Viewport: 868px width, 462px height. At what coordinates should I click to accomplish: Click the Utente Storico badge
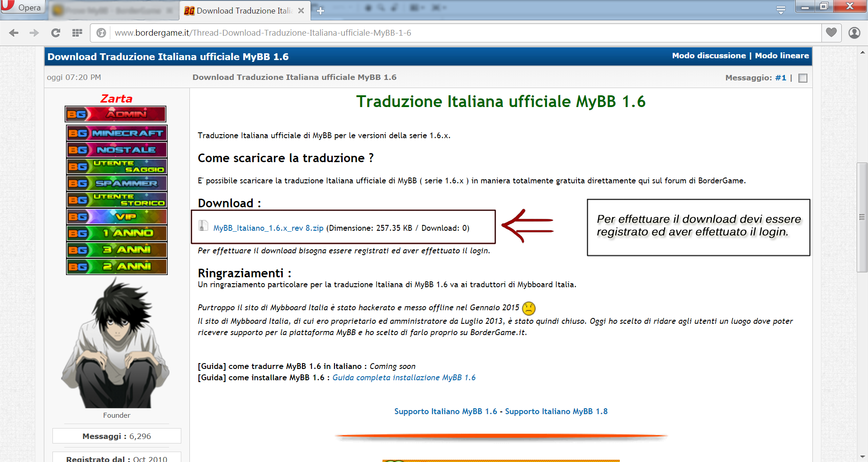point(117,200)
